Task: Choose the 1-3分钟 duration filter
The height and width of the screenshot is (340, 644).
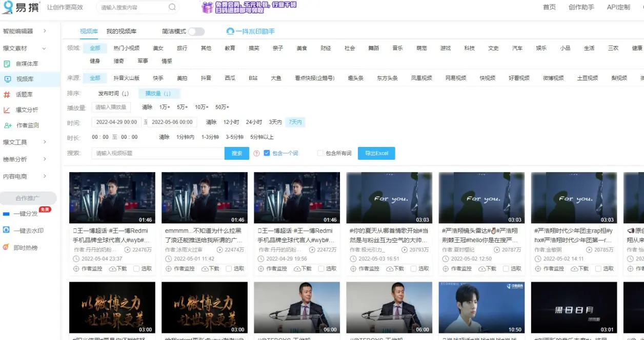Action: [x=210, y=137]
